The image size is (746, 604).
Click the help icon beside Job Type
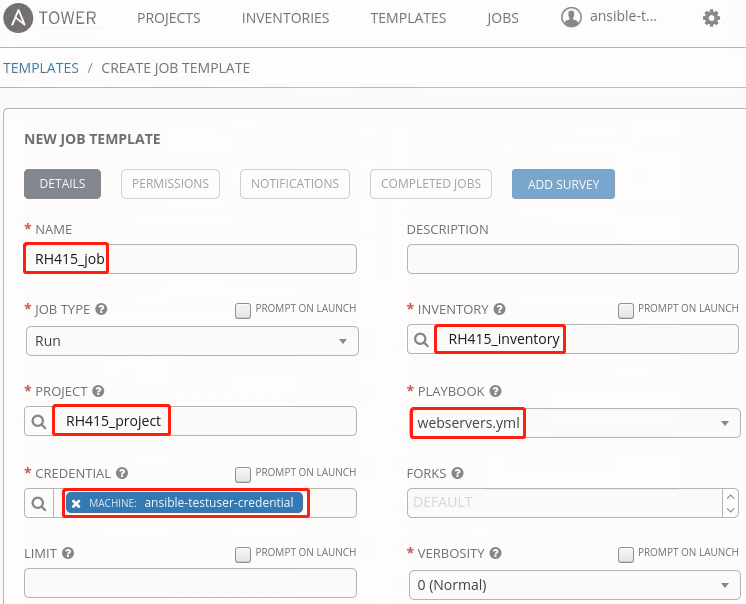pos(101,310)
